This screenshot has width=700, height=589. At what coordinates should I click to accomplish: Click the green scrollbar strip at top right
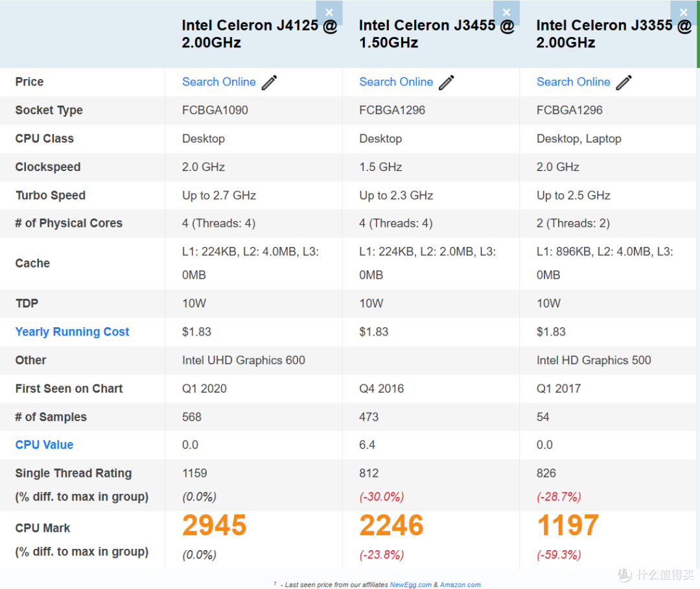(698, 34)
